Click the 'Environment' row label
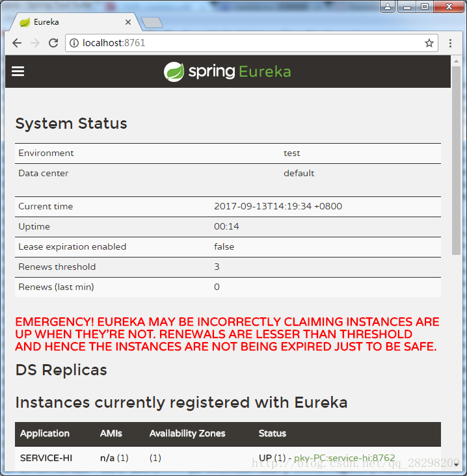This screenshot has width=467, height=476. pyautogui.click(x=46, y=153)
